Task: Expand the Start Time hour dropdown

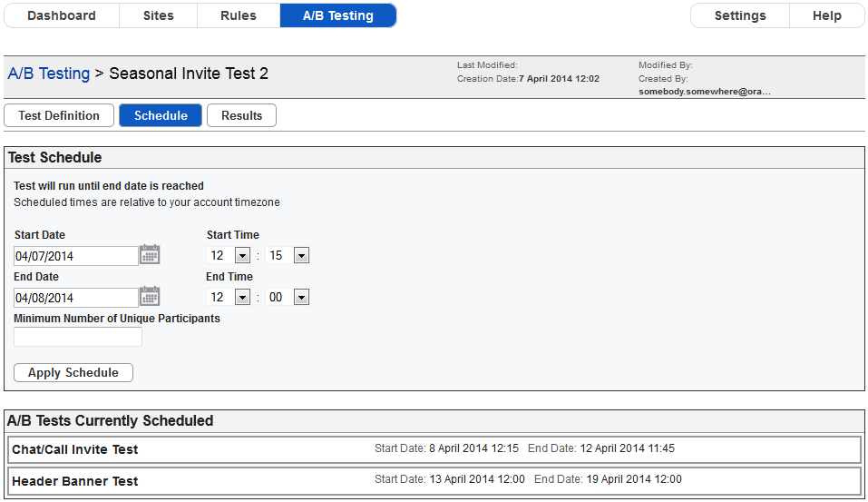Action: 242,255
